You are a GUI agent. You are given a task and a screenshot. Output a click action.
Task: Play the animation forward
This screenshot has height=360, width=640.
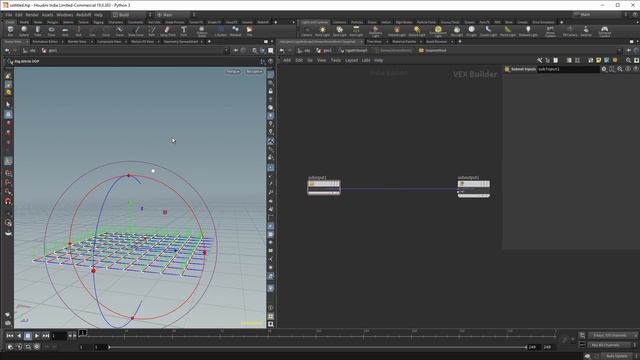37,336
